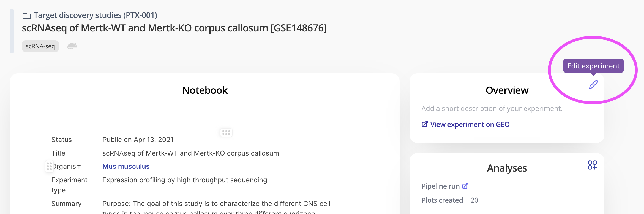This screenshot has height=214, width=644.
Task: Click the Edit experiment tooltip label
Action: 593,66
